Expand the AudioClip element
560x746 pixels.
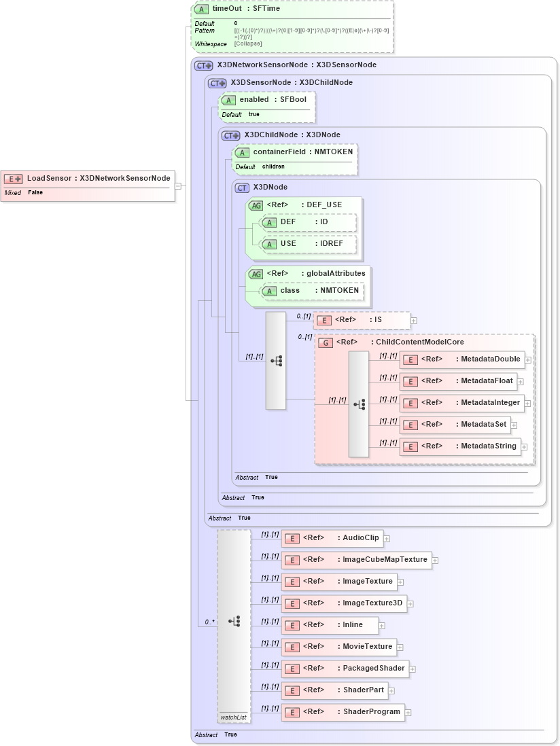387,539
